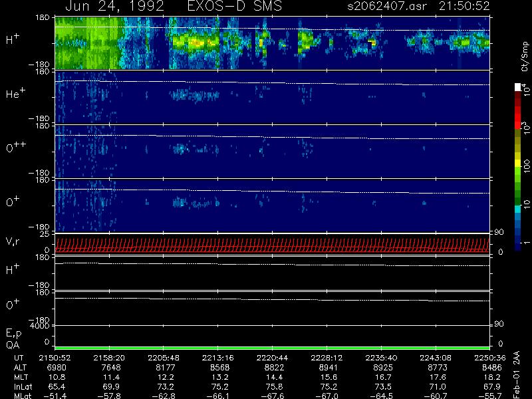Click the 'MLat' row label
This screenshot has height=399, width=532.
pos(23,396)
